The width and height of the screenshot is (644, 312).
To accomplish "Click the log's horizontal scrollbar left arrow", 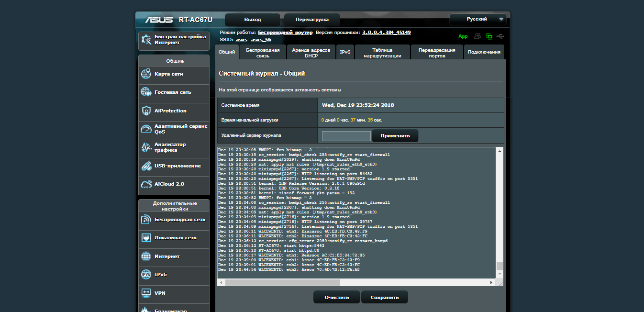I will point(222,283).
